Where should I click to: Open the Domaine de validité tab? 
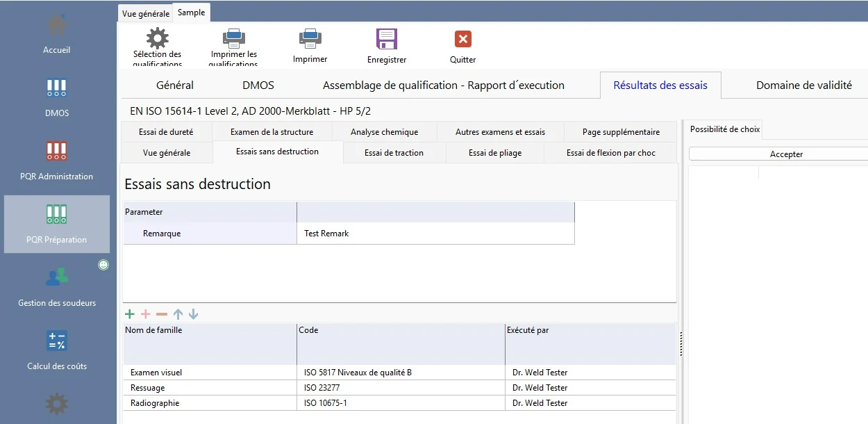pos(804,85)
